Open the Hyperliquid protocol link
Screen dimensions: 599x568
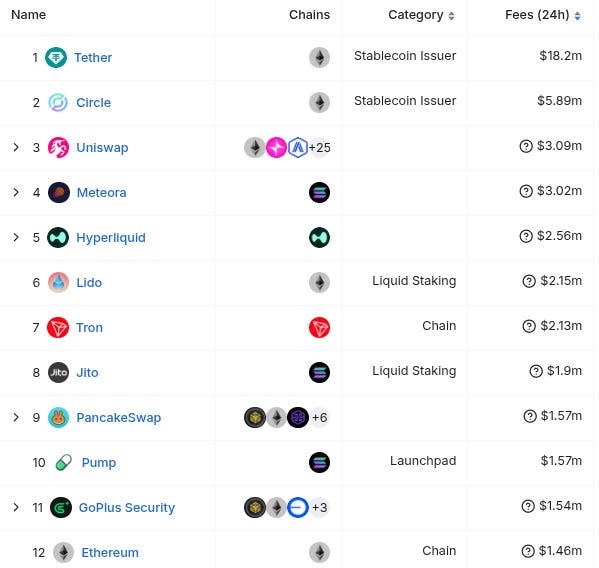[111, 238]
